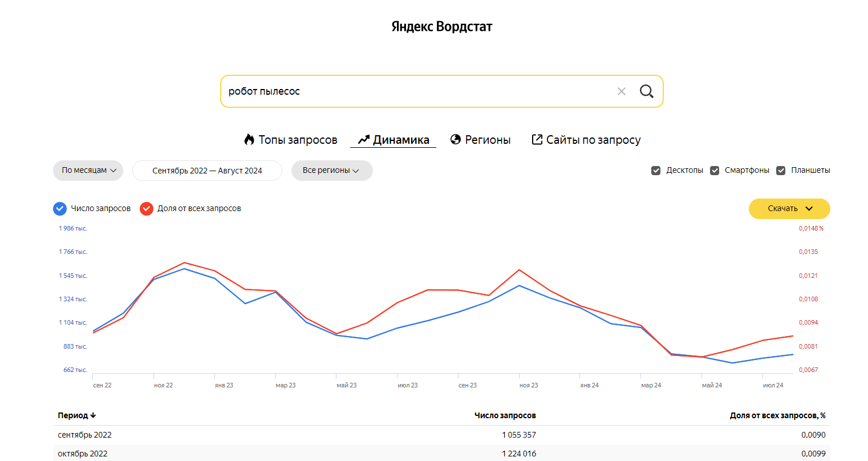The image size is (868, 461).
Task: Toggle the red Доля от всех запросов series
Action: (147, 209)
